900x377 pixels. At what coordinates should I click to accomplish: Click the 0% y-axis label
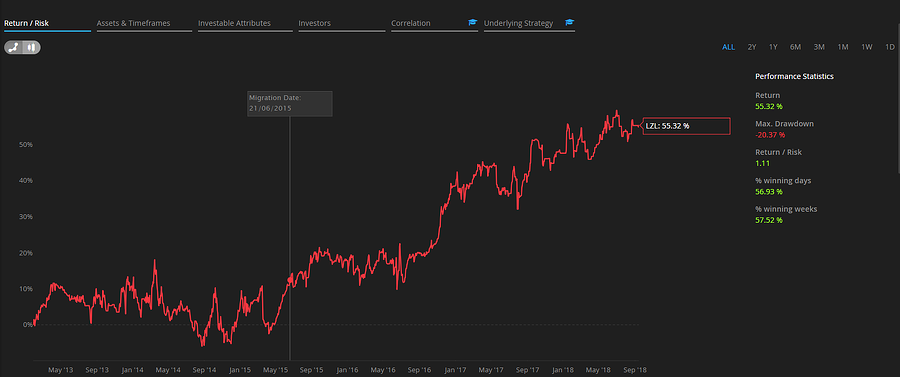click(x=28, y=325)
